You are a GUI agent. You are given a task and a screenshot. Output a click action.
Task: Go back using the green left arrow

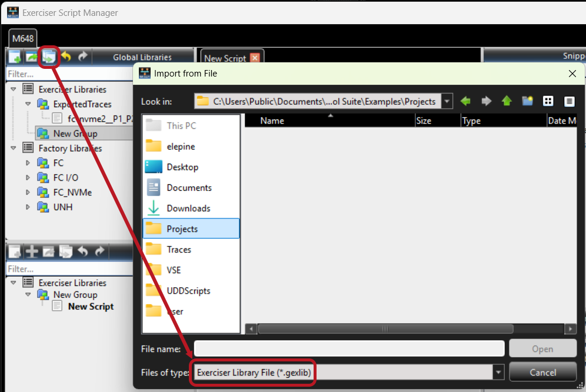(465, 101)
